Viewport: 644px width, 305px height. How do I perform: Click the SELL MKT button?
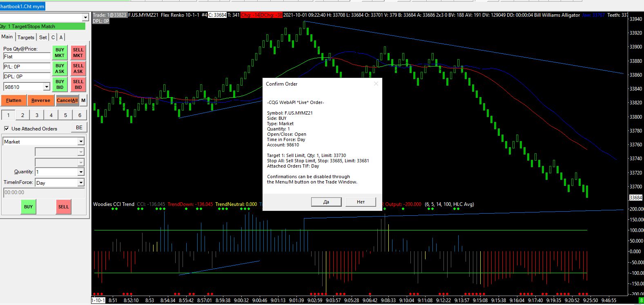(x=78, y=53)
